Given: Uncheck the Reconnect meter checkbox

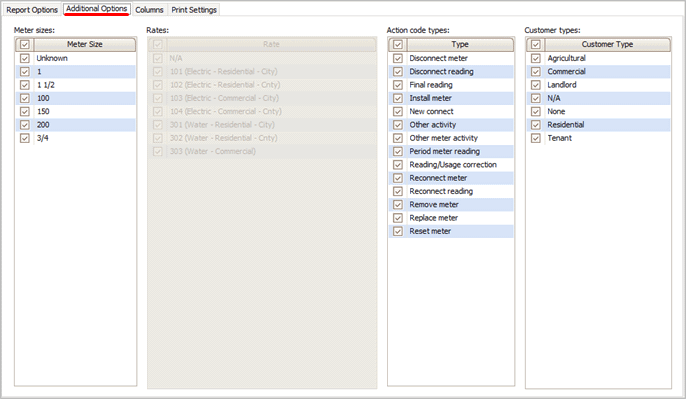Looking at the screenshot, I should pyautogui.click(x=398, y=178).
